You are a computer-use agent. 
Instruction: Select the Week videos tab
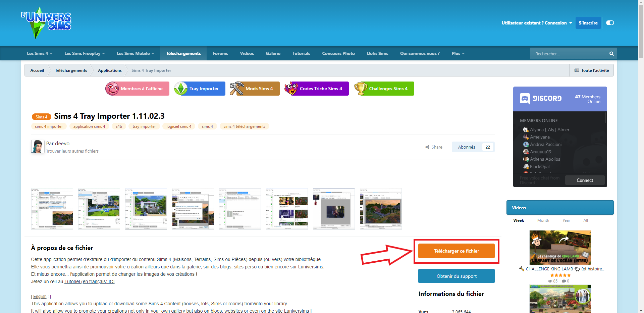tap(519, 220)
